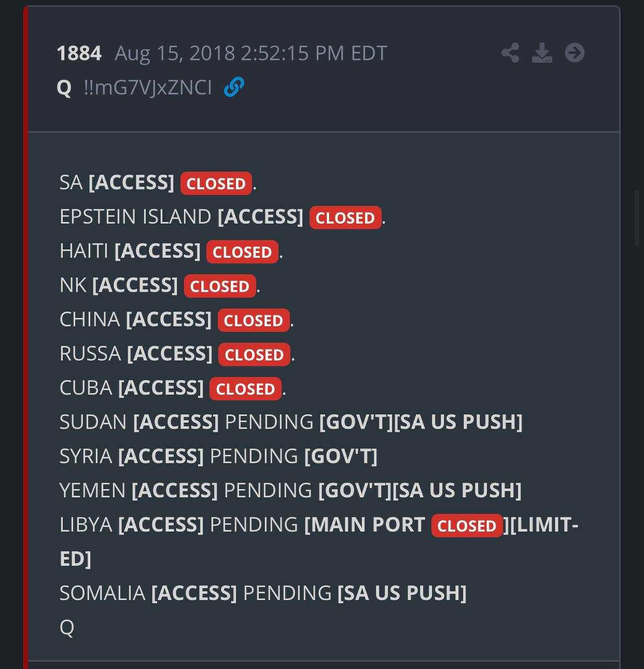Click the SYRIA line in the post
The height and width of the screenshot is (669, 644).
pos(218,456)
